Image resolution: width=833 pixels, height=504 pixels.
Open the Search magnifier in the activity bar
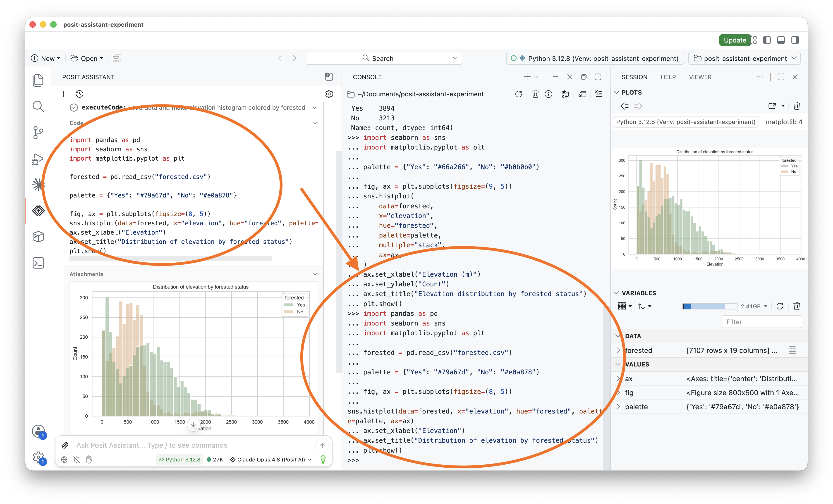click(x=38, y=106)
